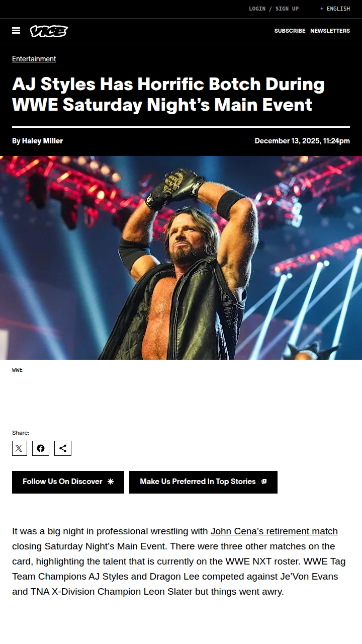Open the generic share options icon

tap(63, 448)
